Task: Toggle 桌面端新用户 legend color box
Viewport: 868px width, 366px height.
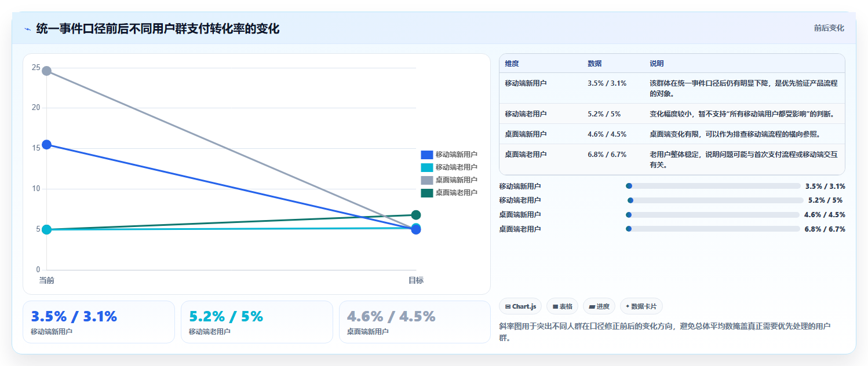Action: click(427, 180)
